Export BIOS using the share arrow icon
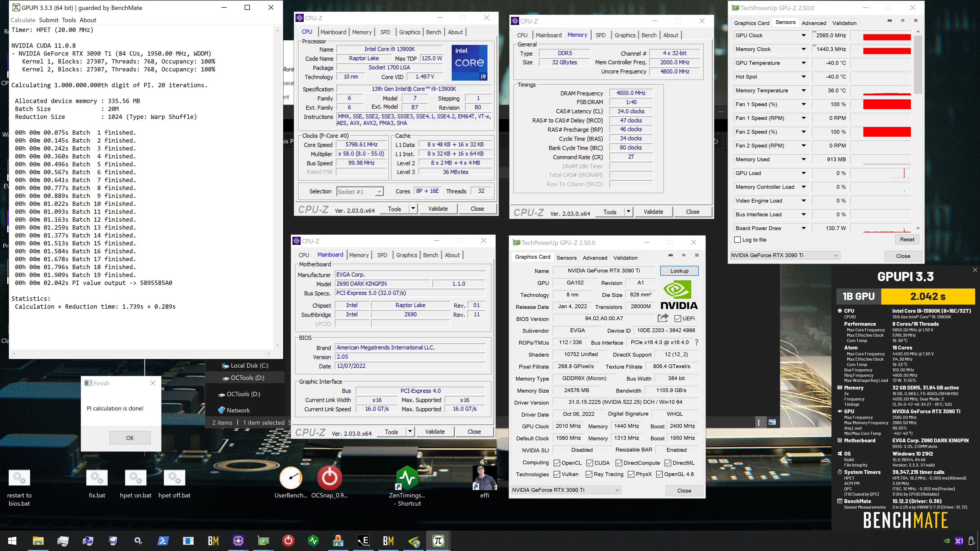 tap(663, 318)
